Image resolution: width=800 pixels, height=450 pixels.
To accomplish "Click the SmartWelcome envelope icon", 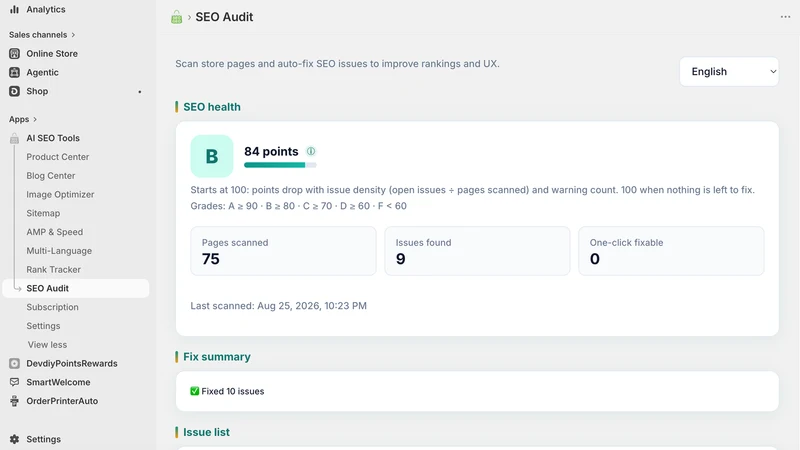I will [14, 382].
